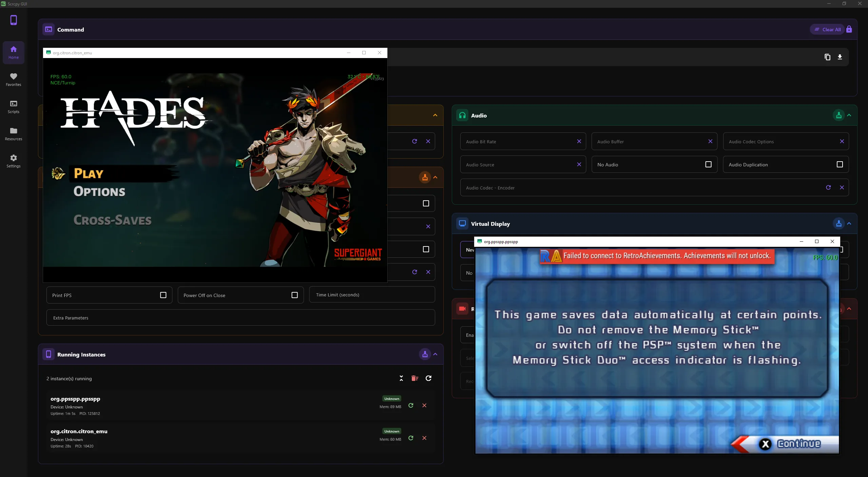Open the Favorites page in the sidebar
This screenshot has height=477, width=868.
pyautogui.click(x=14, y=80)
